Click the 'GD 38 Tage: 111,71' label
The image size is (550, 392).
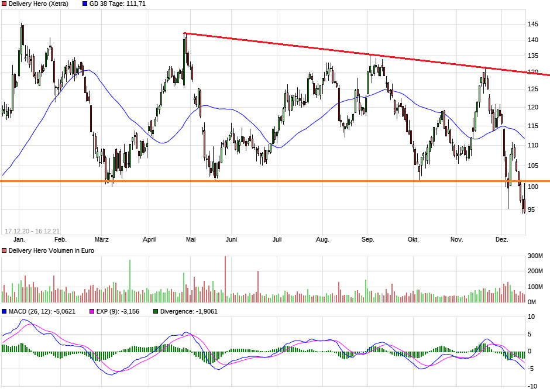click(x=118, y=4)
